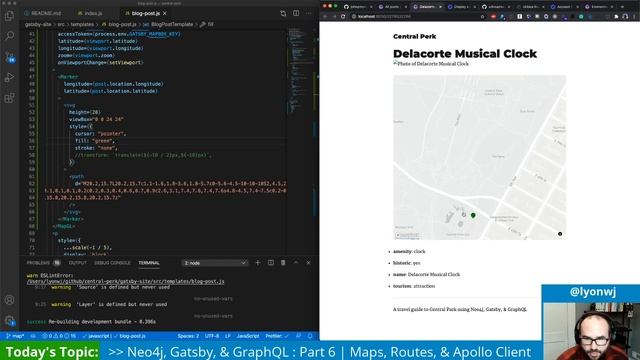Viewport: 640px width, 360px height.
Task: Open the OUTPUT panel tab
Action: [x=78, y=263]
